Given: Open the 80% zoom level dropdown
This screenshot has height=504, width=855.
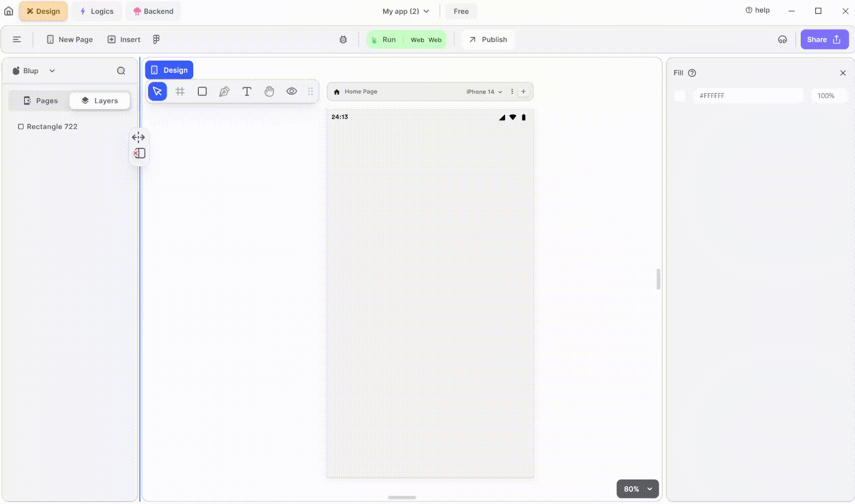Looking at the screenshot, I should [637, 489].
